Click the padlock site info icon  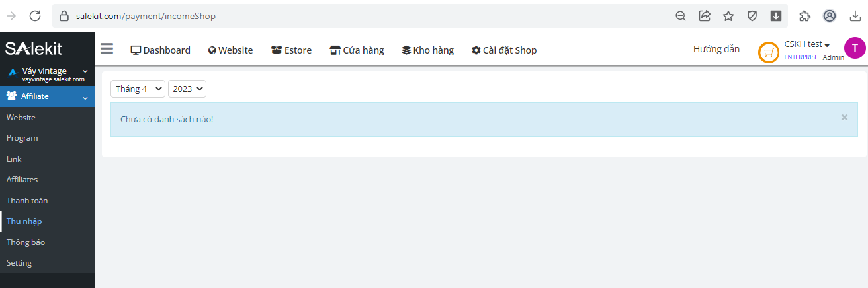click(64, 16)
